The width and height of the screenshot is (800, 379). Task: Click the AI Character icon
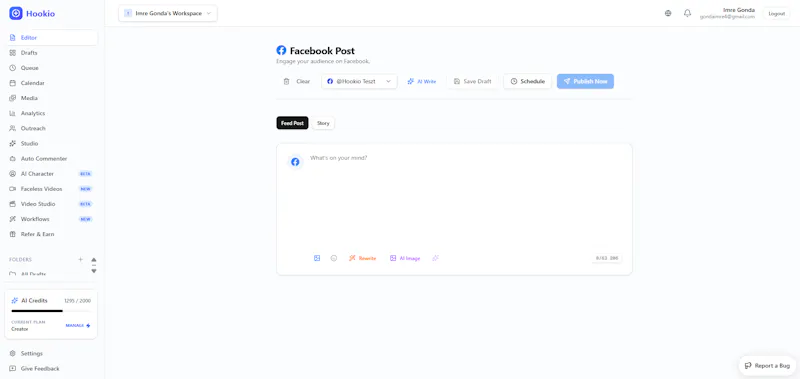[x=13, y=173]
